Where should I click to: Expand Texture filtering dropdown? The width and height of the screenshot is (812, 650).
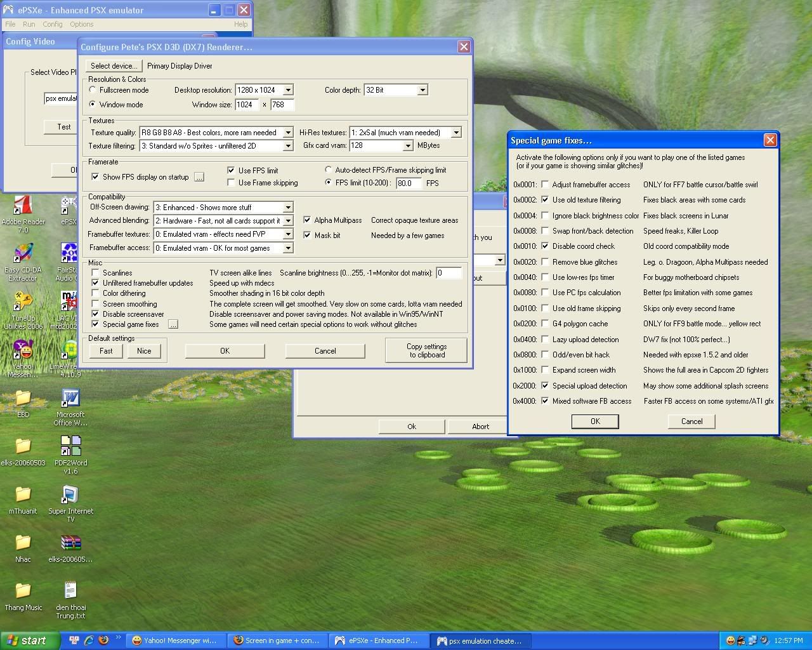coord(288,146)
